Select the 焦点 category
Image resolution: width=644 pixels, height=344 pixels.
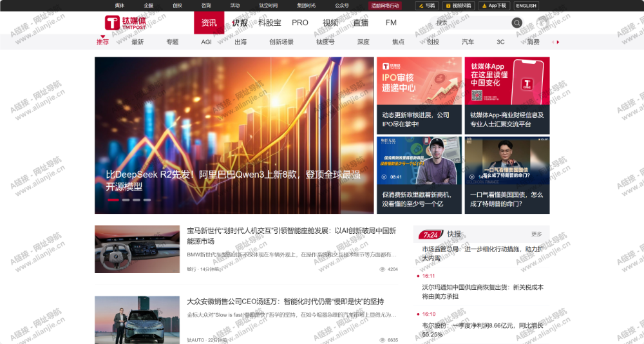[398, 42]
